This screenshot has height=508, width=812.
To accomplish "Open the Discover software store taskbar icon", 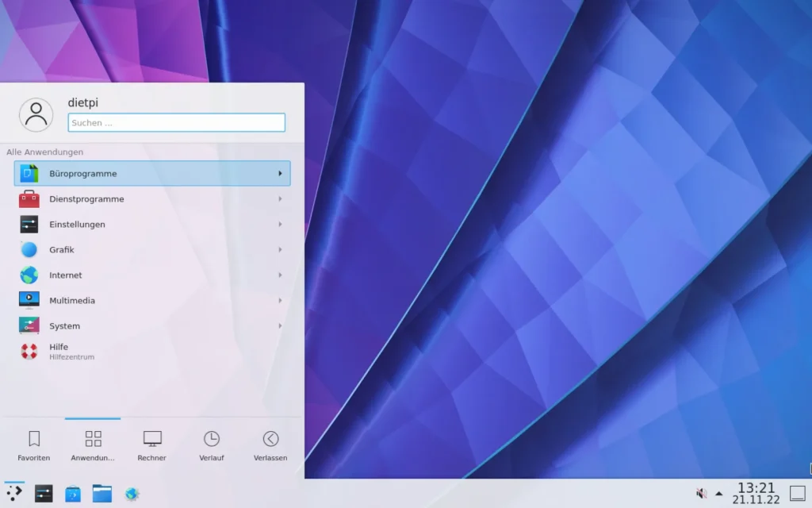I will tap(73, 493).
